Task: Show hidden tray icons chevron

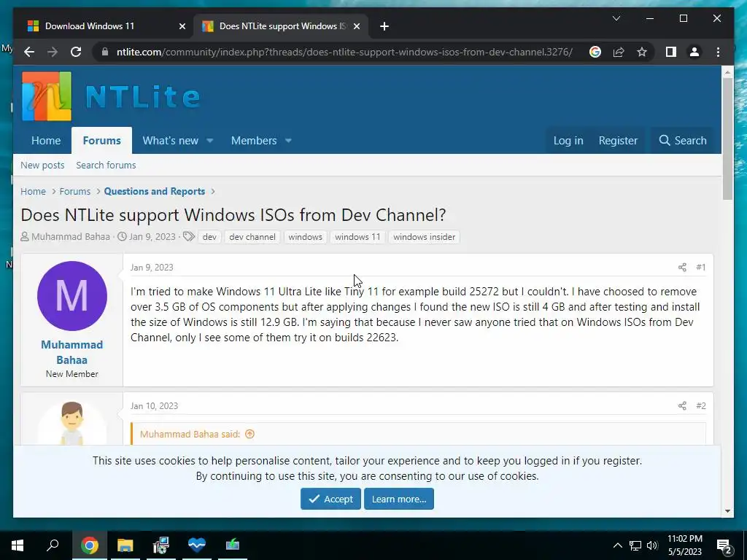Action: tap(617, 545)
